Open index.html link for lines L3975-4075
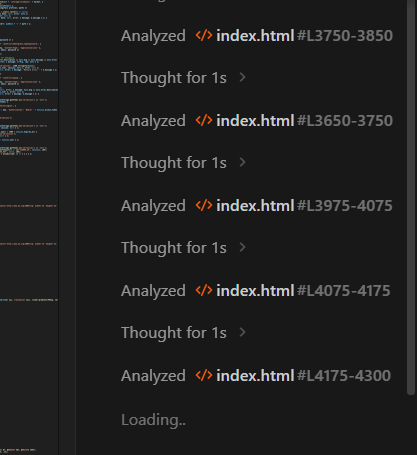Image resolution: width=417 pixels, height=455 pixels. (255, 206)
